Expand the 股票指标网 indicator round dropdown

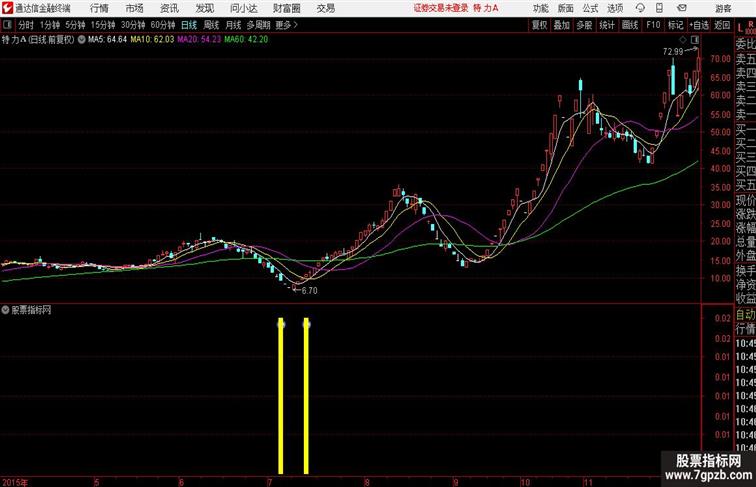[x=5, y=310]
